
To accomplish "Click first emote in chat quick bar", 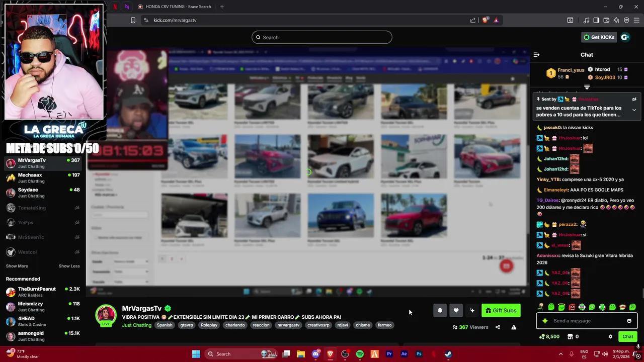I will pos(541,307).
